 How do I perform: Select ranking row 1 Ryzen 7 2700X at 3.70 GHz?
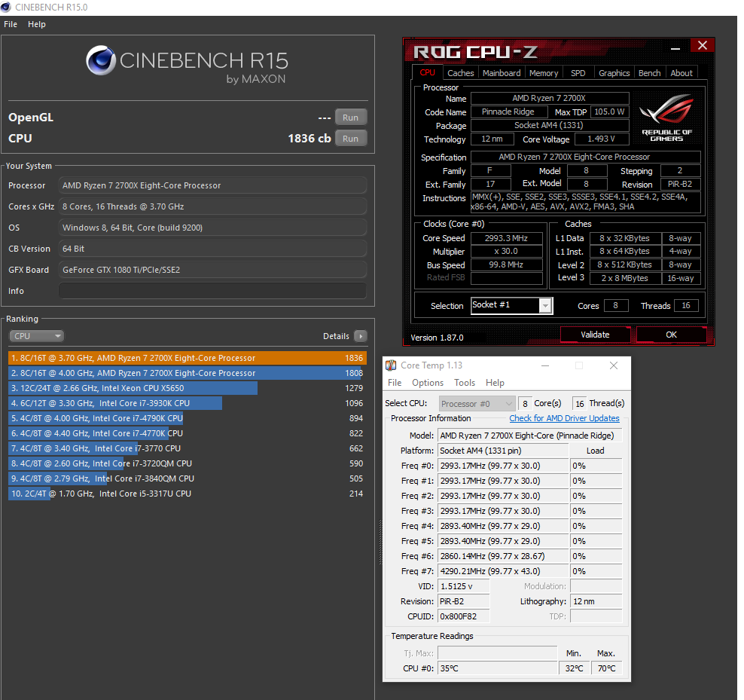click(x=188, y=358)
